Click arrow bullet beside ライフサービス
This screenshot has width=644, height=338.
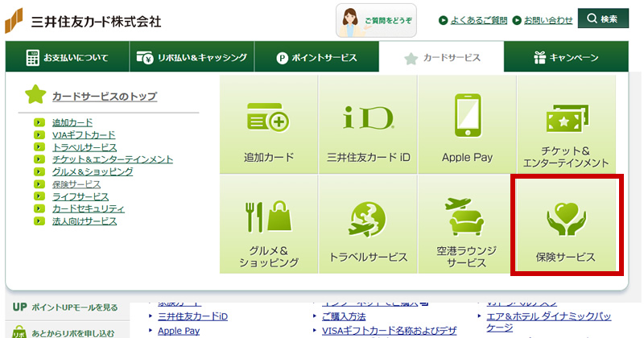[39, 196]
